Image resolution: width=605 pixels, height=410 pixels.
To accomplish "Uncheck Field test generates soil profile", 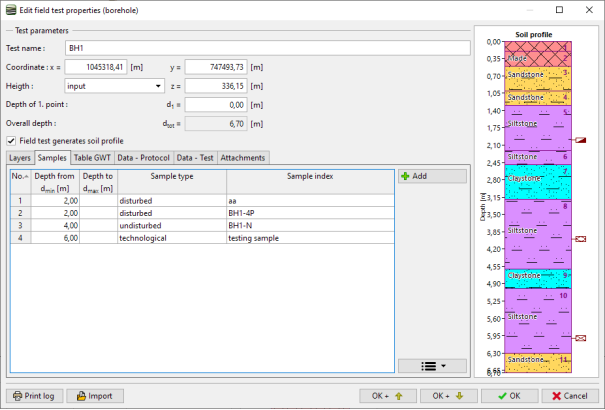I will point(12,141).
